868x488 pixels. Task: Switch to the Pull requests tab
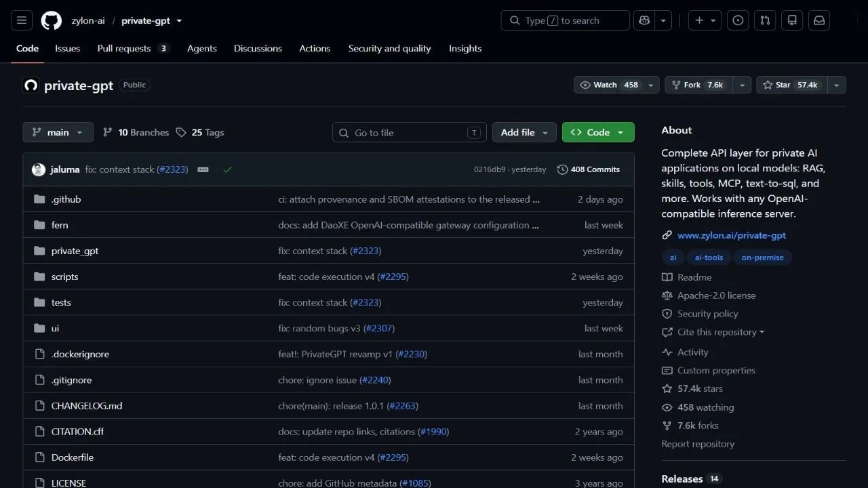(x=133, y=48)
